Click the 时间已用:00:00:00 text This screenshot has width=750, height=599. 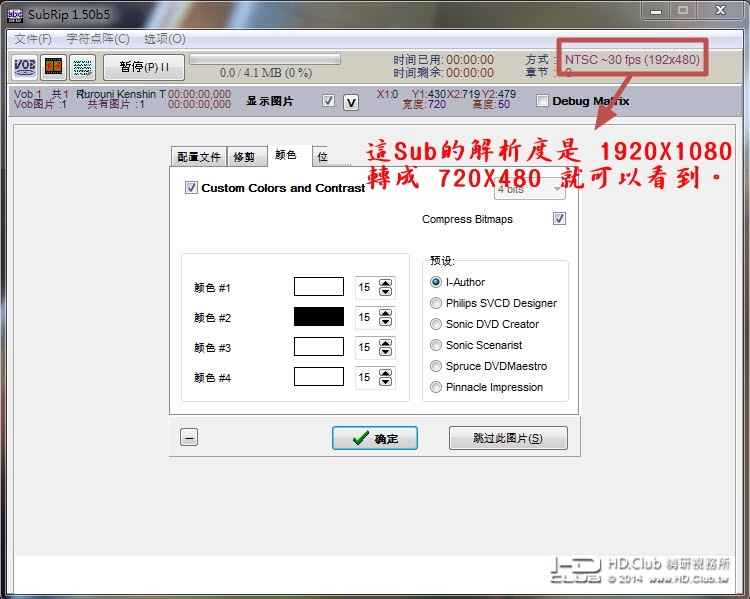(443, 60)
